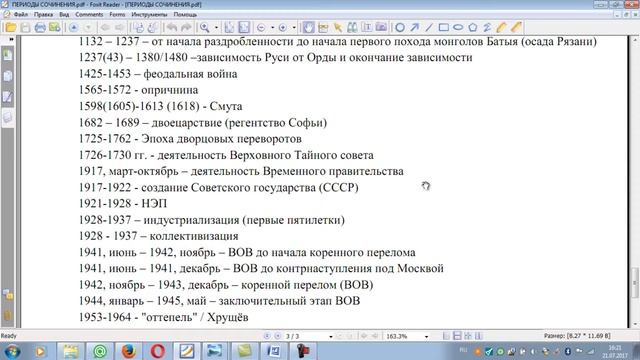
Task: Click the Zoom Out minus icon
Action: point(261,27)
